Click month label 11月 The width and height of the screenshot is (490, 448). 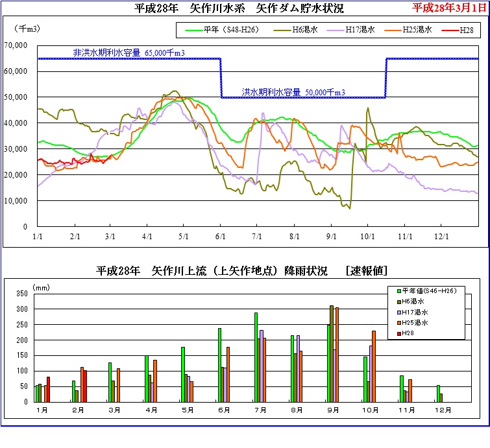[x=407, y=410]
